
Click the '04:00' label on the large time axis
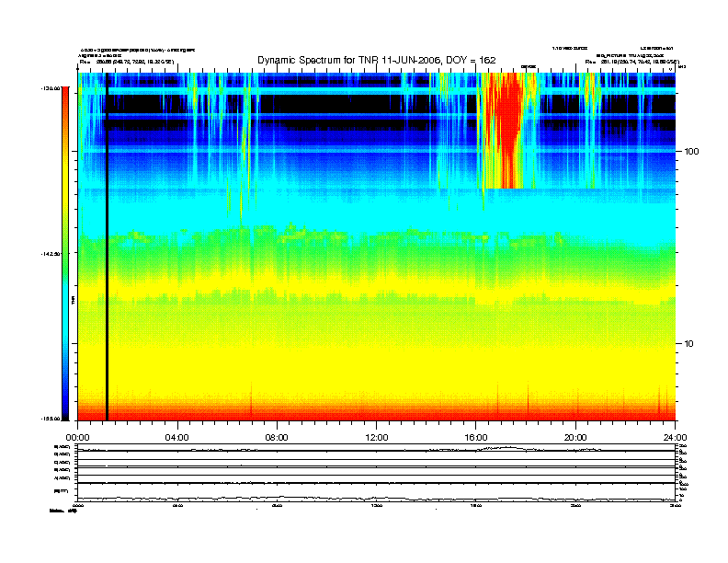(177, 438)
